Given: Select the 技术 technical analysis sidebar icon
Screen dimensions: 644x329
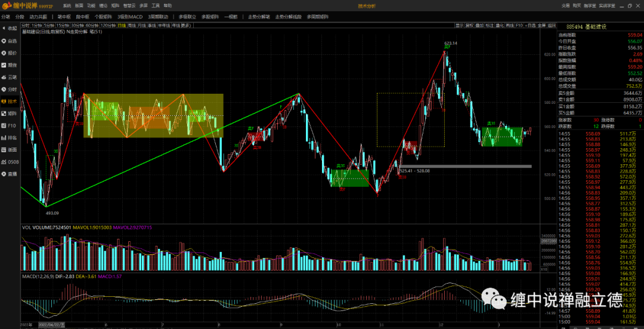Looking at the screenshot, I should 10,101.
